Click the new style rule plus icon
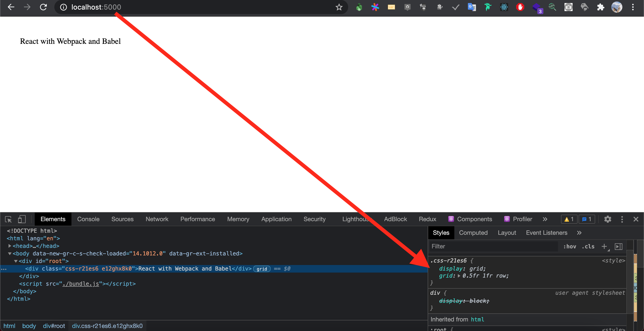The width and height of the screenshot is (644, 331). point(605,246)
